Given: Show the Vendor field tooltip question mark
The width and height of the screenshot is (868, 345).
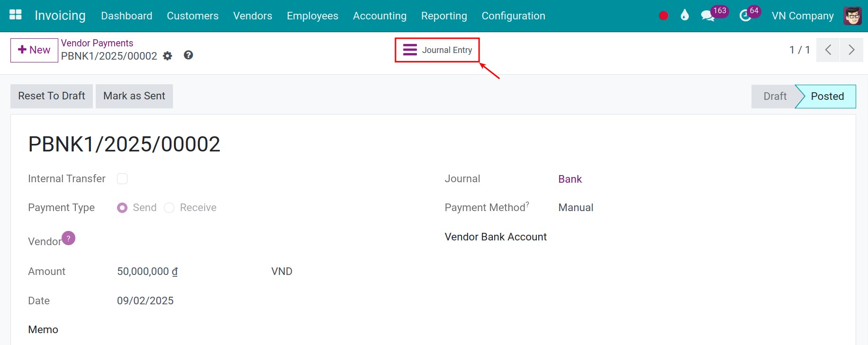Looking at the screenshot, I should point(68,238).
